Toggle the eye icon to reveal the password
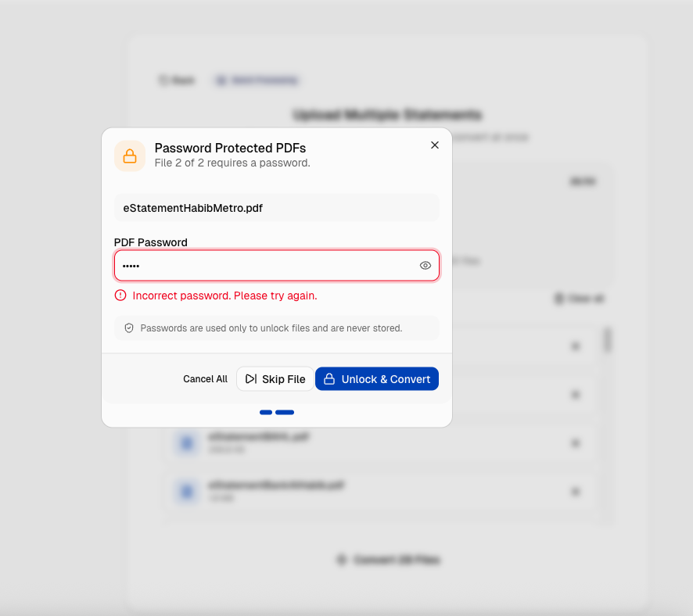The width and height of the screenshot is (693, 616). (x=425, y=265)
